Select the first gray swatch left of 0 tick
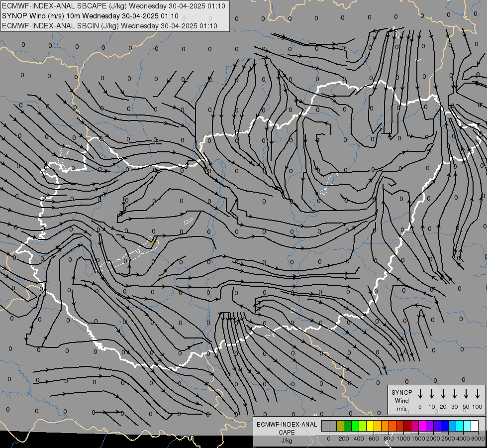This screenshot has width=487, height=448. coord(325,426)
